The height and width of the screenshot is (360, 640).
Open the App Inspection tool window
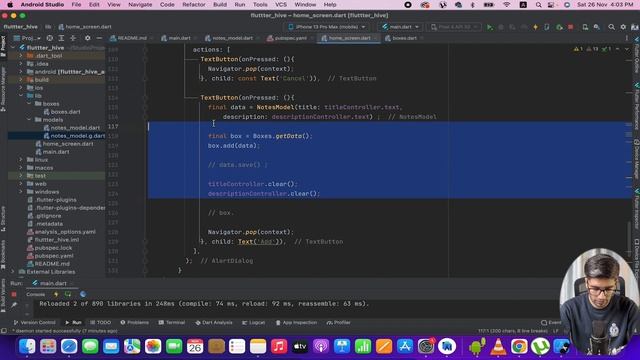coord(296,322)
